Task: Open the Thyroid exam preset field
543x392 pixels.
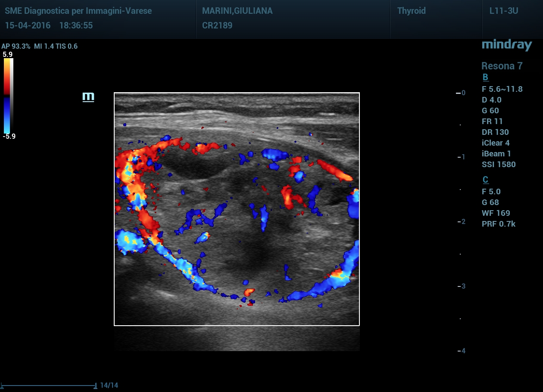Action: coord(411,11)
